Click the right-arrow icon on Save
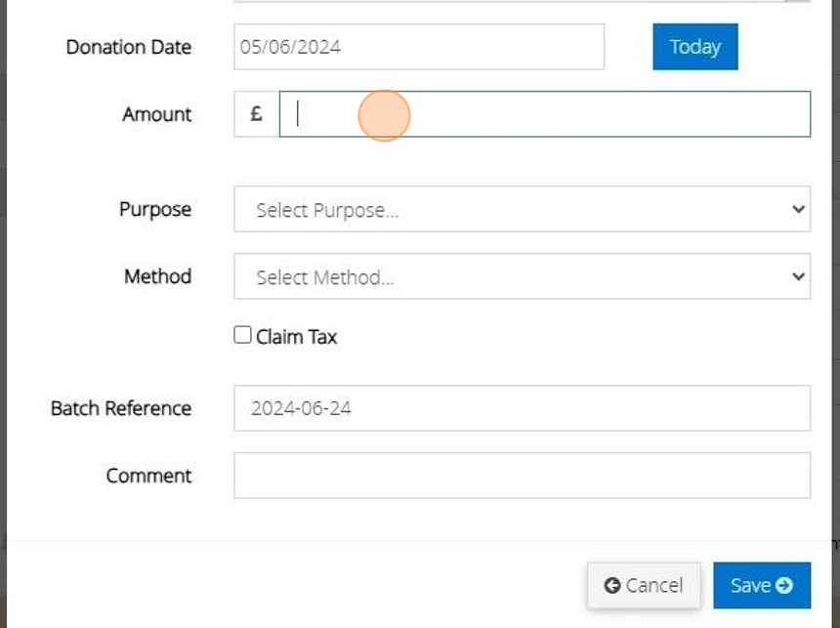 [x=784, y=585]
